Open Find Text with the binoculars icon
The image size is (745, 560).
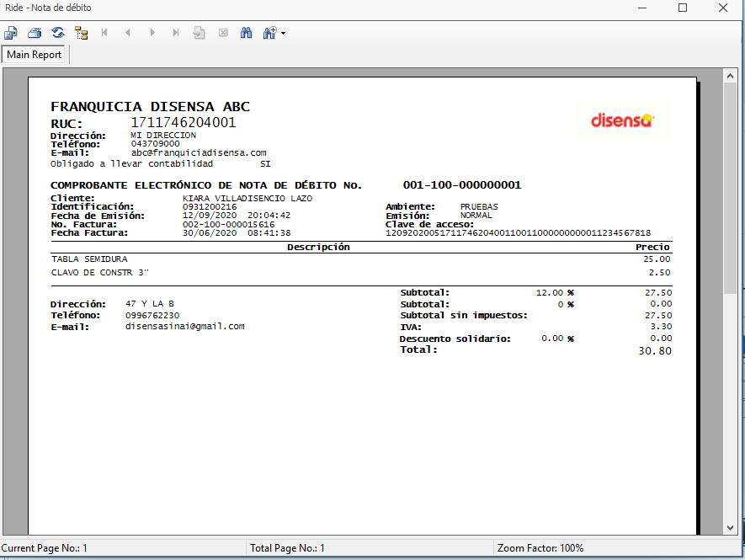[x=247, y=33]
